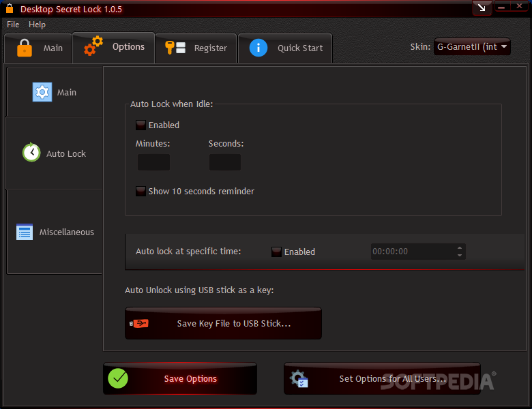Switch to the Quick Start tab
The image size is (532, 409).
coord(285,48)
